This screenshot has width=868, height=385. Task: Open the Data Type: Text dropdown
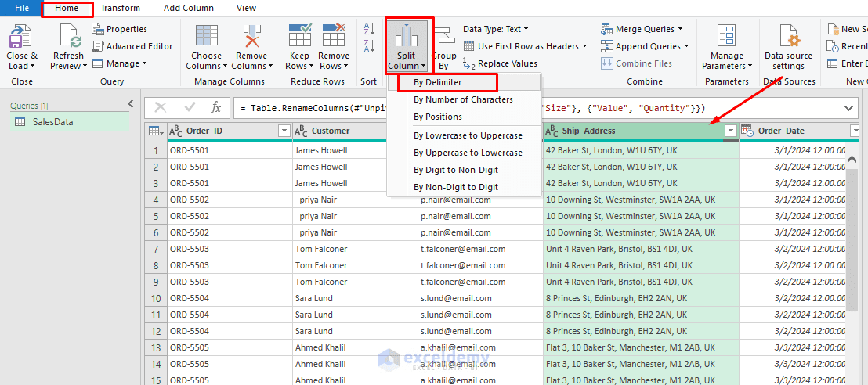tap(496, 29)
